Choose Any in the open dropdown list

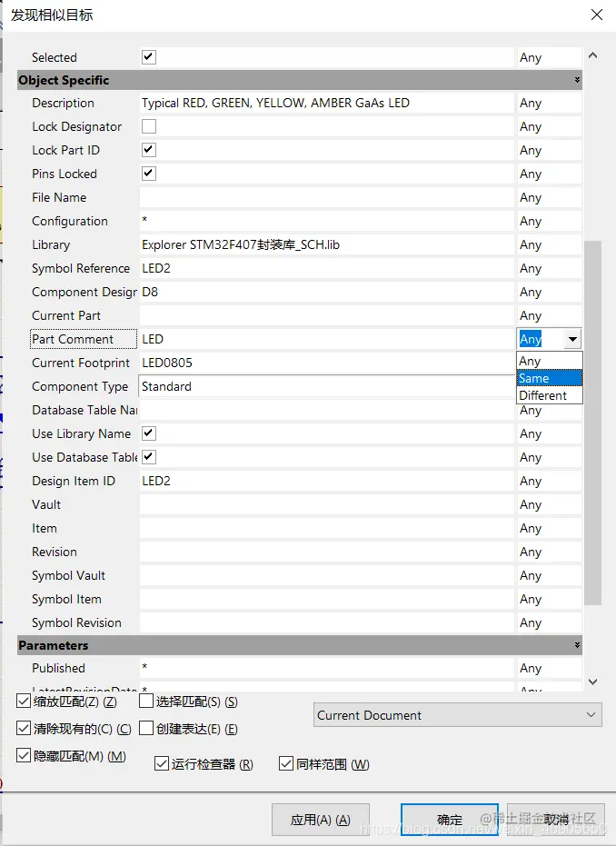(549, 361)
